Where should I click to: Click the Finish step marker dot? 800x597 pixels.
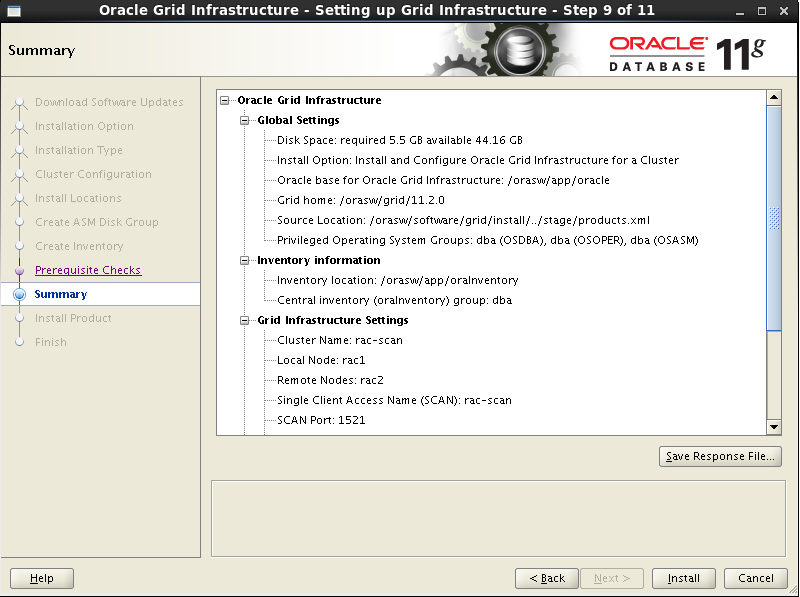coord(19,342)
